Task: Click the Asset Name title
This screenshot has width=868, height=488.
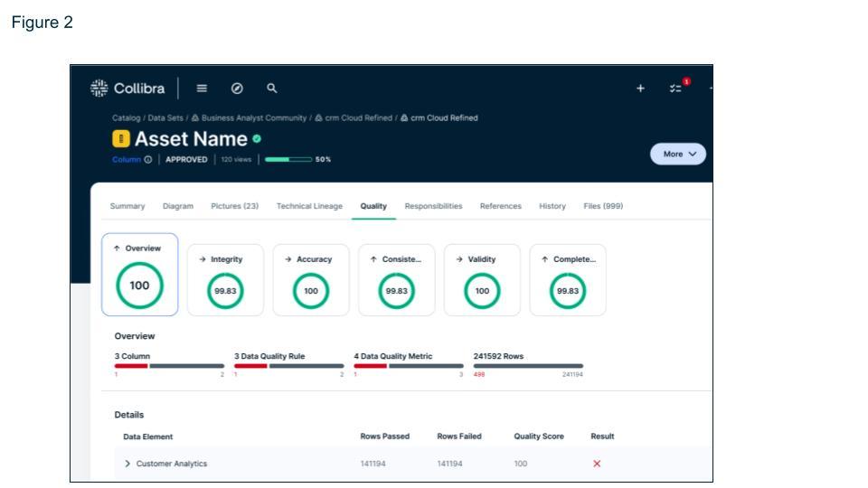Action: [x=191, y=139]
